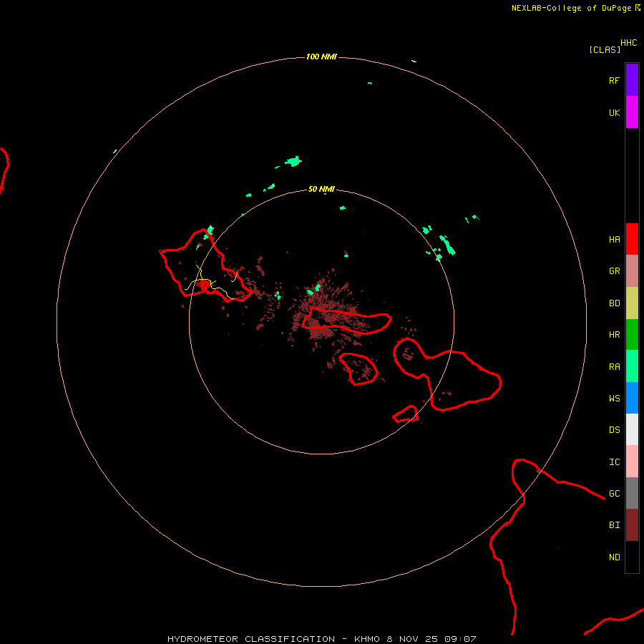Image resolution: width=644 pixels, height=644 pixels.
Task: Click the GC gray legend swatch
Action: [x=632, y=493]
